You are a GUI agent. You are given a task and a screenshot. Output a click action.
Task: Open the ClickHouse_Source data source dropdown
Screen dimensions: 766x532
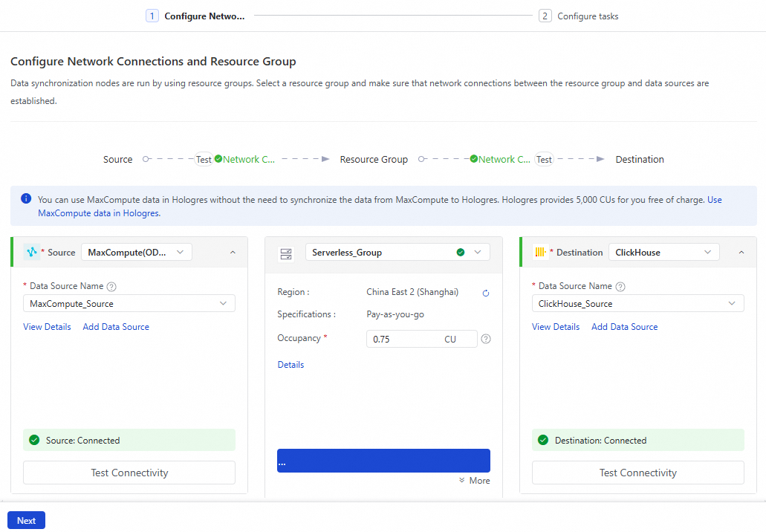pyautogui.click(x=637, y=303)
